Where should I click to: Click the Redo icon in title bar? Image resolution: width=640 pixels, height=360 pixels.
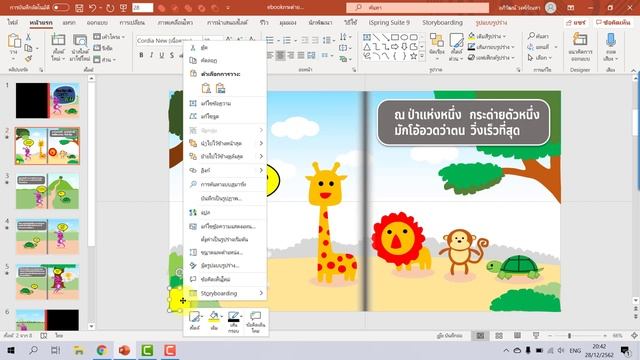[110, 8]
